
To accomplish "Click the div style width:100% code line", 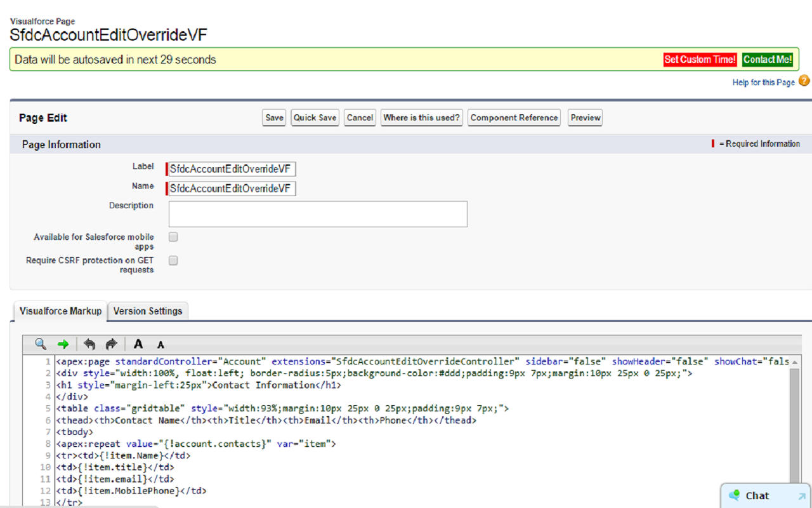I will coord(374,373).
